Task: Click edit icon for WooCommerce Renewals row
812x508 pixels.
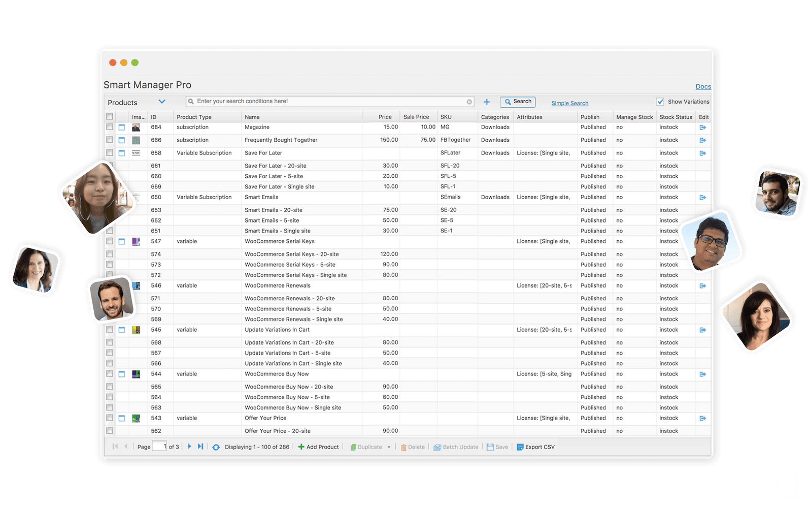Action: click(702, 286)
